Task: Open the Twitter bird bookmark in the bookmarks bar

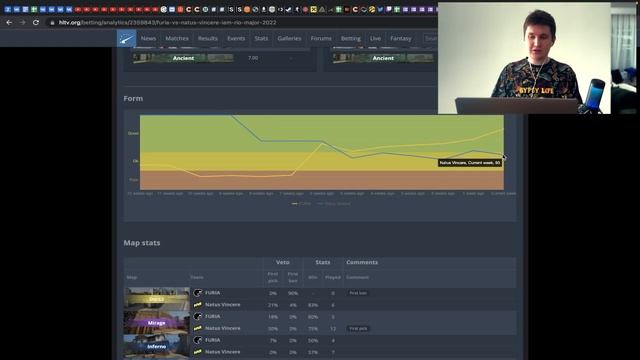Action: pyautogui.click(x=380, y=9)
